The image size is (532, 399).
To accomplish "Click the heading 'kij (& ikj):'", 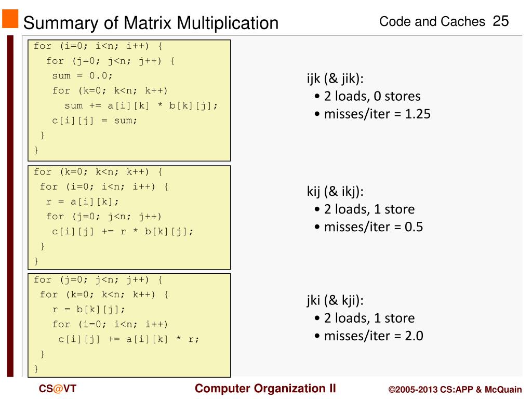I will [x=335, y=192].
